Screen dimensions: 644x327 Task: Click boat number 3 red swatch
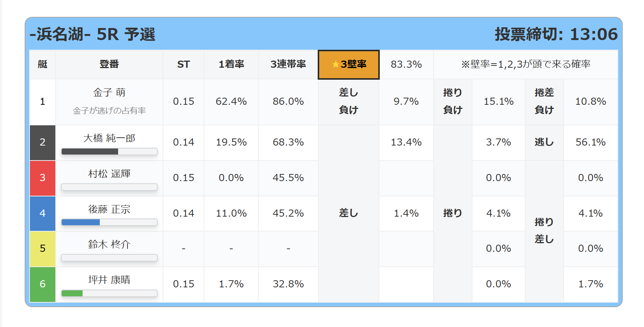pyautogui.click(x=43, y=178)
